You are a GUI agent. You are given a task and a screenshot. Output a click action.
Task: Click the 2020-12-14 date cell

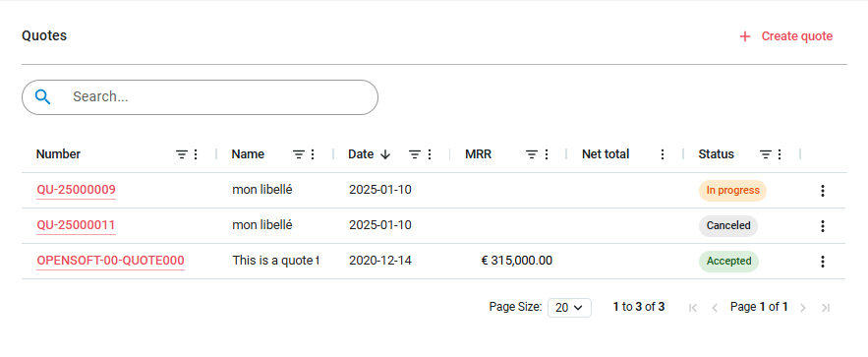pyautogui.click(x=380, y=261)
